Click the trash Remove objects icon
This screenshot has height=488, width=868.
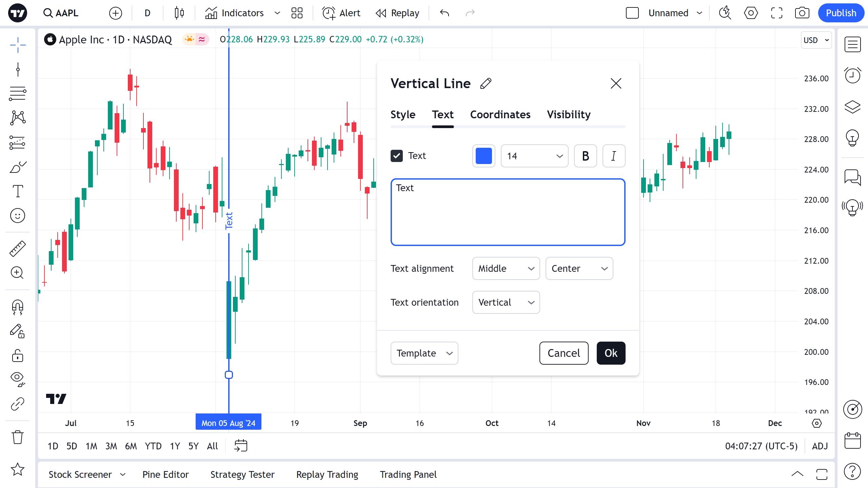[x=17, y=437]
